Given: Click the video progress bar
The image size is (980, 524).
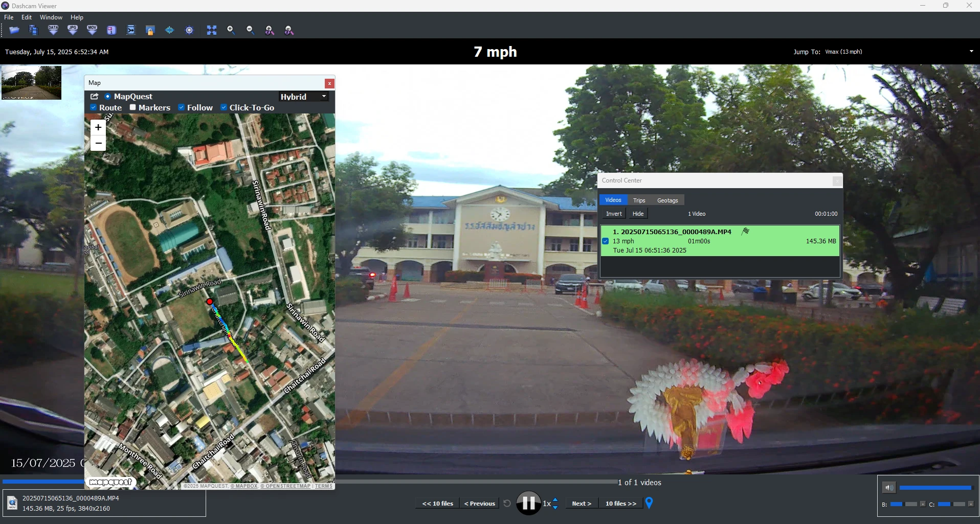Looking at the screenshot, I should (x=310, y=482).
